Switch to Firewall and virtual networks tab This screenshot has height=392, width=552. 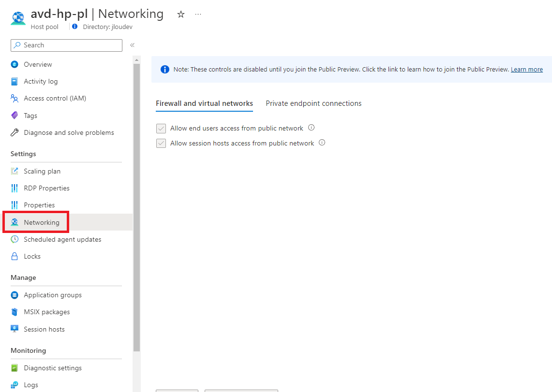coord(205,103)
